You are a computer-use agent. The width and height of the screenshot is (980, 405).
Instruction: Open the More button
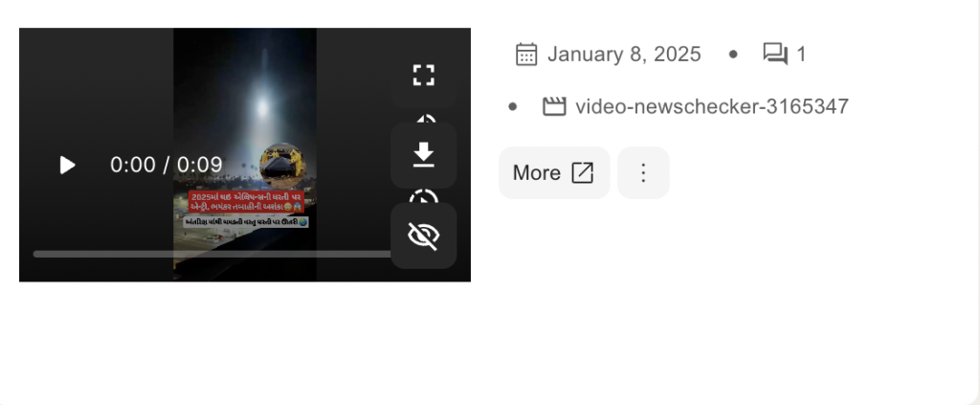554,173
